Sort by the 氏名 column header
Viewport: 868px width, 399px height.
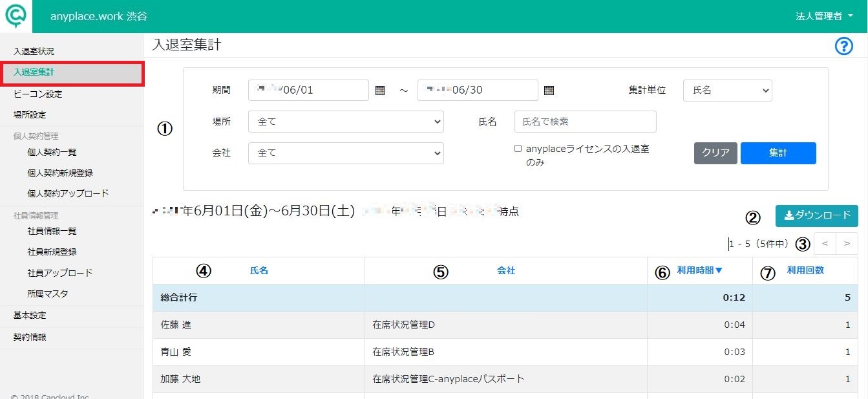tap(259, 271)
